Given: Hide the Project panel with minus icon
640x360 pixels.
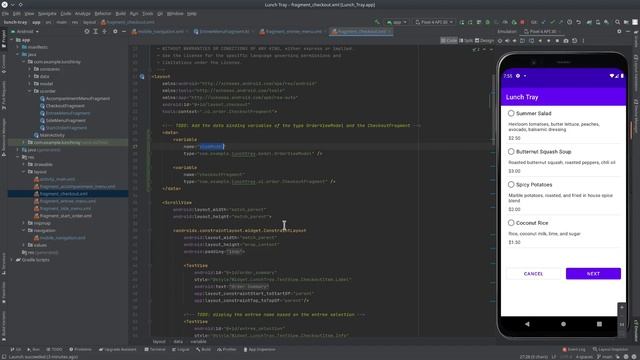Looking at the screenshot, I should click(124, 31).
